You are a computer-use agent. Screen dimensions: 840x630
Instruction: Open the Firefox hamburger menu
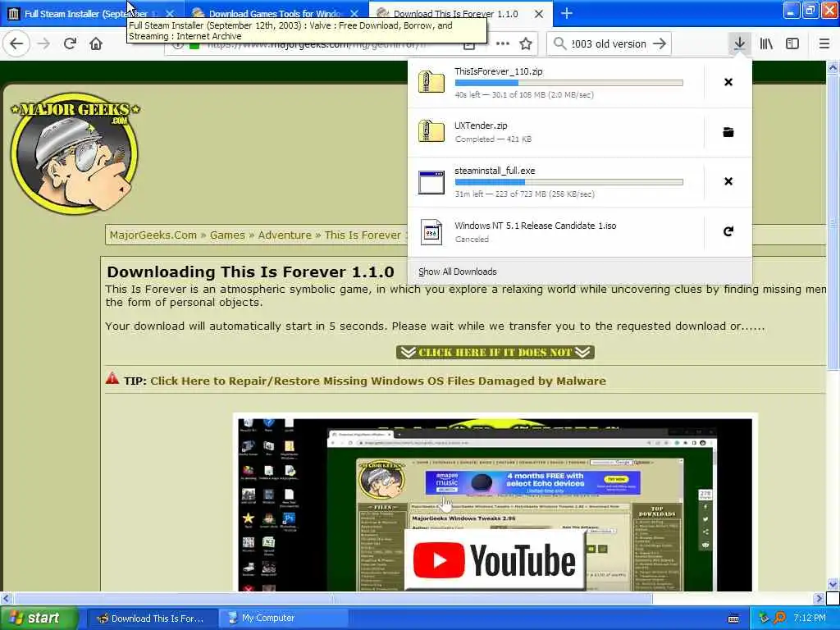click(824, 43)
